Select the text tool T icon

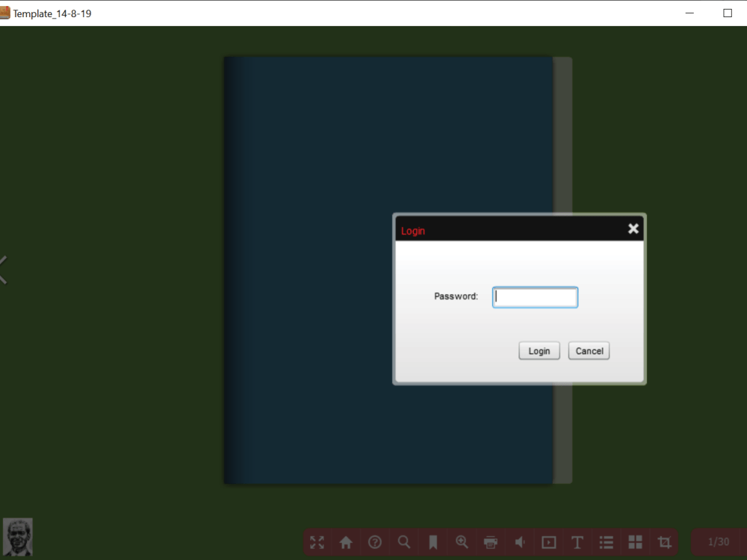[x=577, y=542]
